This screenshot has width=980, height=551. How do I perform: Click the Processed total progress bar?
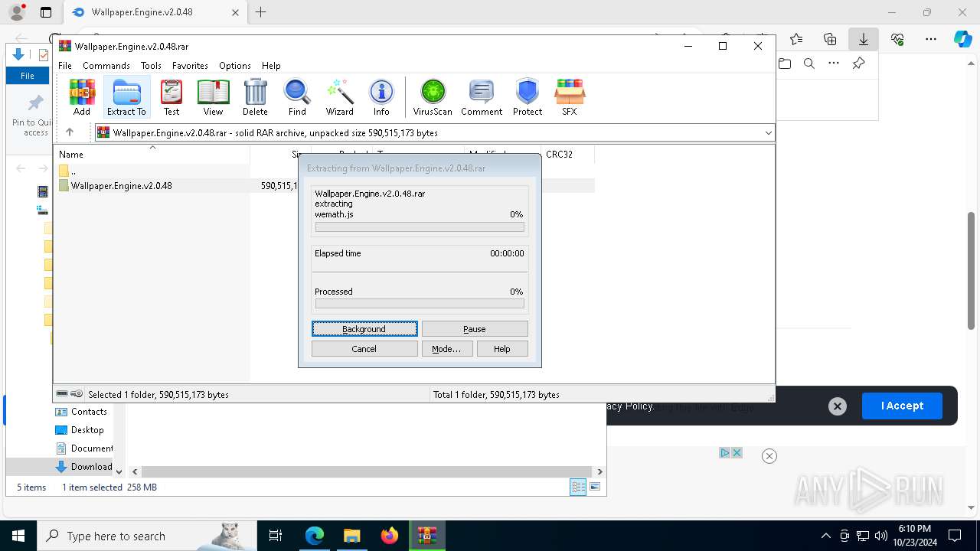pos(420,304)
